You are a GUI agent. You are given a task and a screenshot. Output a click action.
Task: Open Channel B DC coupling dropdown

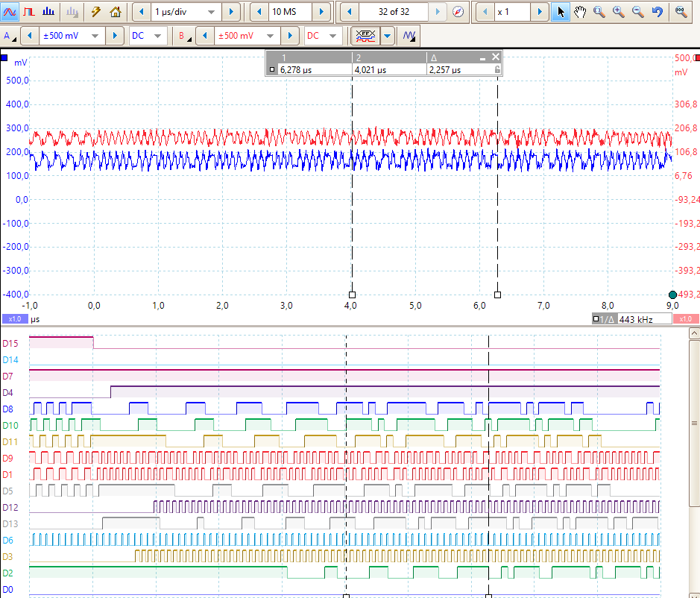pos(333,36)
